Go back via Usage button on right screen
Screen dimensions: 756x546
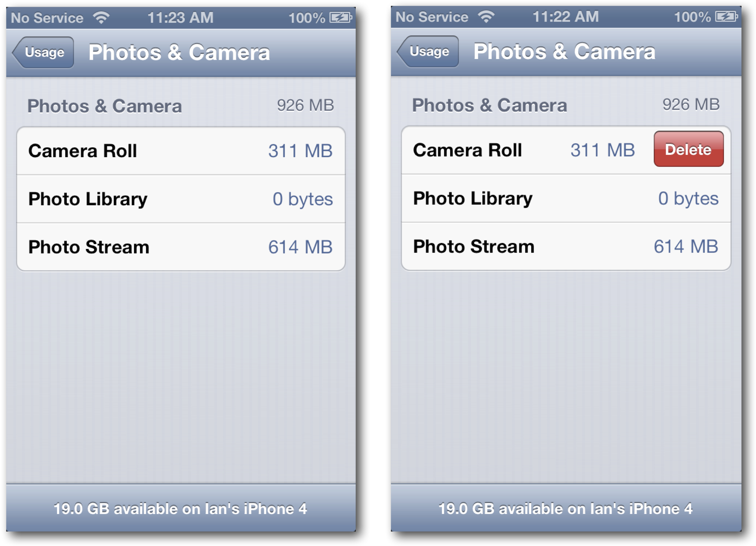(428, 52)
